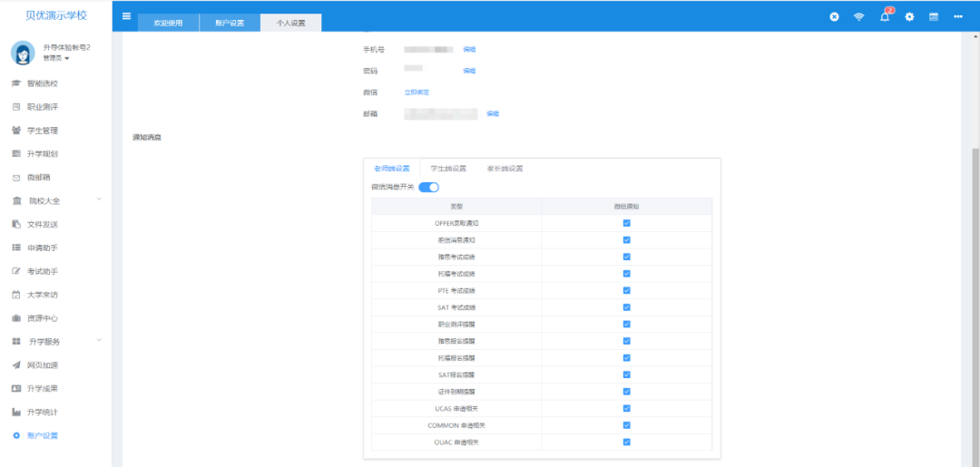
Task: Click the calendar icon in top bar
Action: pyautogui.click(x=934, y=17)
